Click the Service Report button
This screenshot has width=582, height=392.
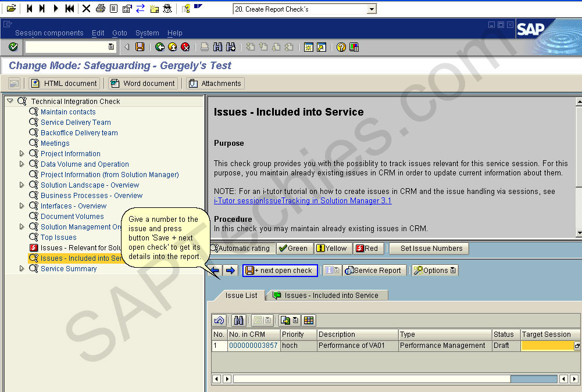pyautogui.click(x=374, y=271)
